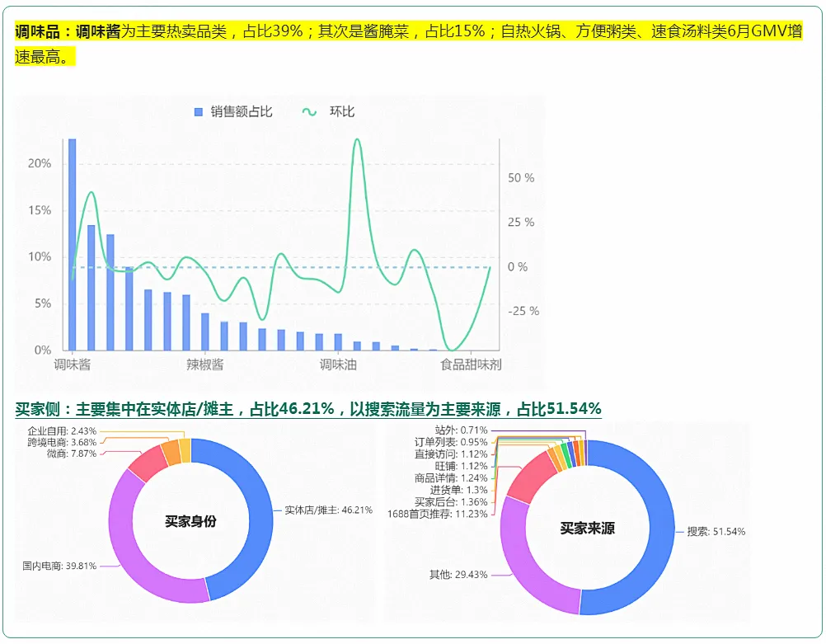Click the 食品甜味剂 x-axis label
Viewport: 826px width, 644px height.
(471, 364)
